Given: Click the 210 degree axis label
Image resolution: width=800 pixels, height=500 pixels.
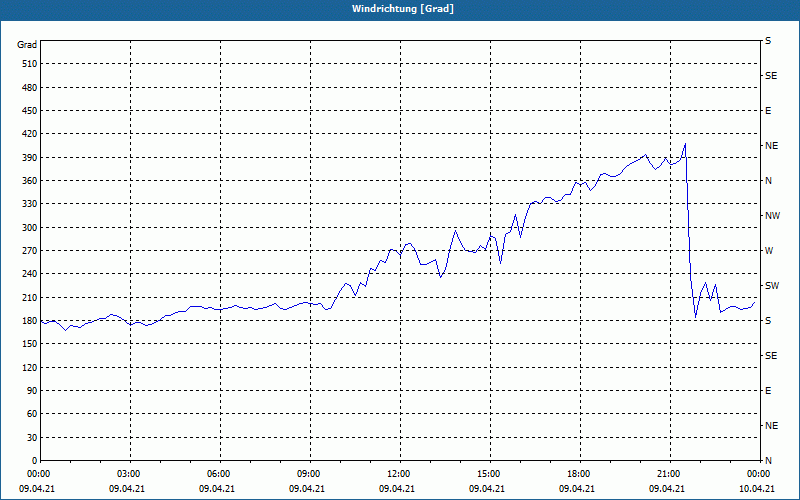Looking at the screenshot, I should 30,297.
